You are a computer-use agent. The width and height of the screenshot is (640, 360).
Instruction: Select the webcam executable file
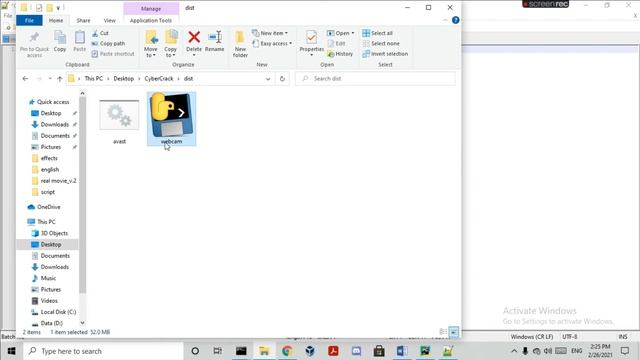[x=171, y=118]
